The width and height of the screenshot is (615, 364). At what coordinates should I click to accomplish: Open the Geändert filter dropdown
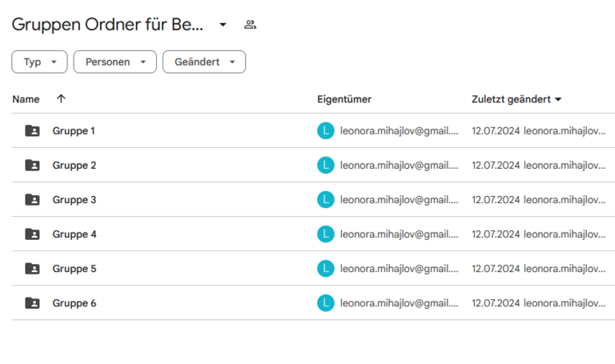[204, 62]
